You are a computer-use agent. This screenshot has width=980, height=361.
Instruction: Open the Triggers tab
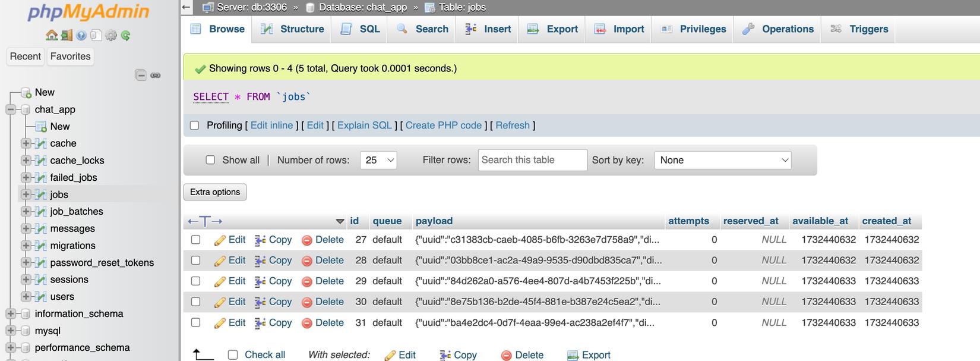click(x=859, y=29)
